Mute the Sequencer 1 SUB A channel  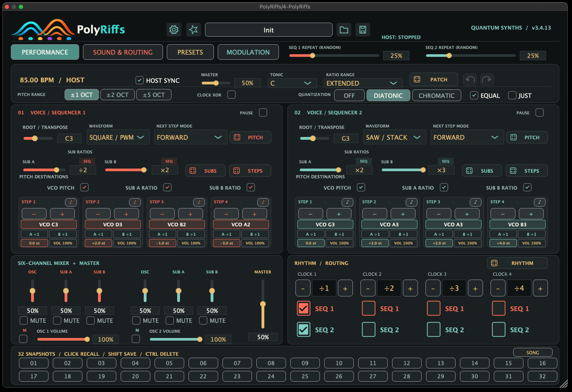pyautogui.click(x=57, y=320)
